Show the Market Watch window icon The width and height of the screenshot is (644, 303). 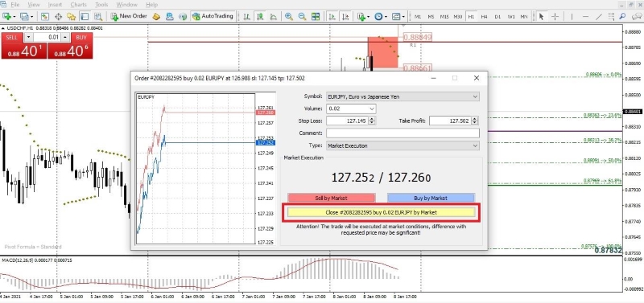tap(45, 16)
